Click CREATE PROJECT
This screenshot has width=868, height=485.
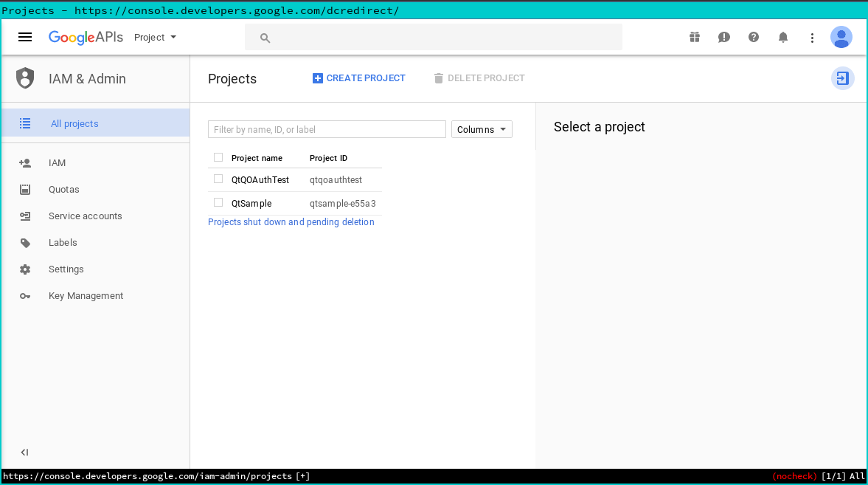pos(359,78)
